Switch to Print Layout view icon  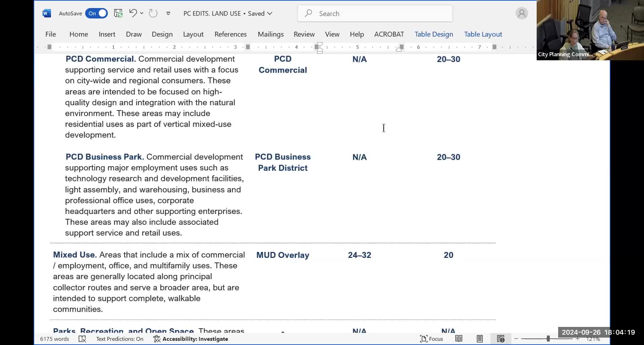coord(480,339)
